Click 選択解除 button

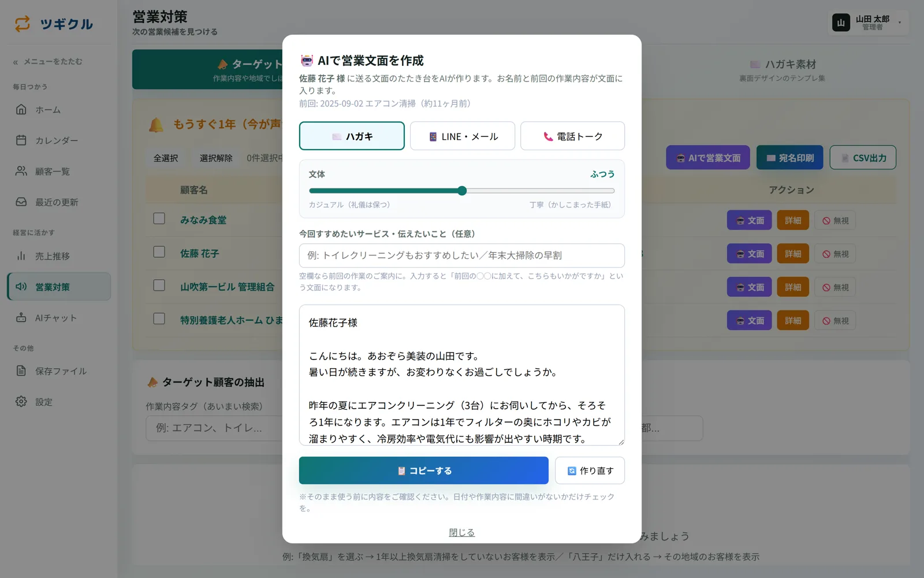pyautogui.click(x=216, y=158)
